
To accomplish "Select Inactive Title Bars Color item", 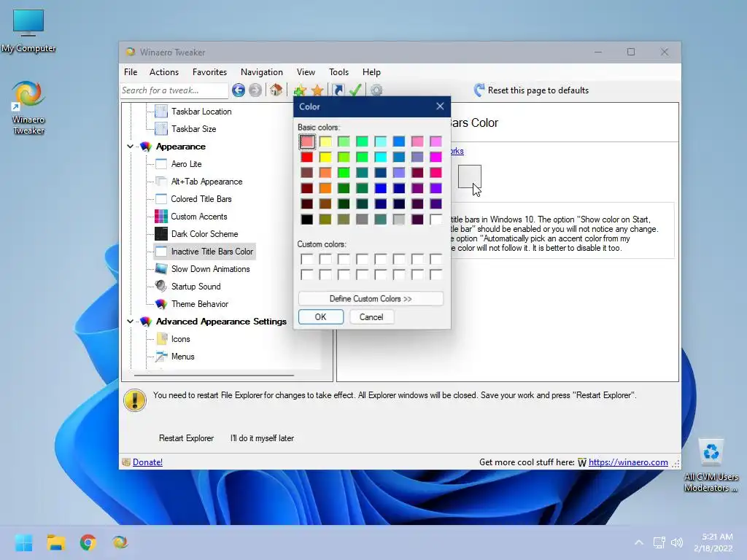I will coord(212,252).
